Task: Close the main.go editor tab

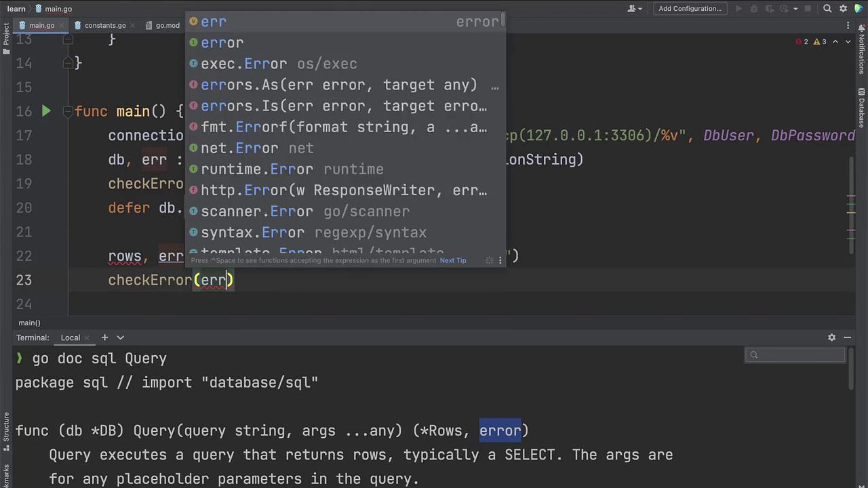Action: point(63,26)
